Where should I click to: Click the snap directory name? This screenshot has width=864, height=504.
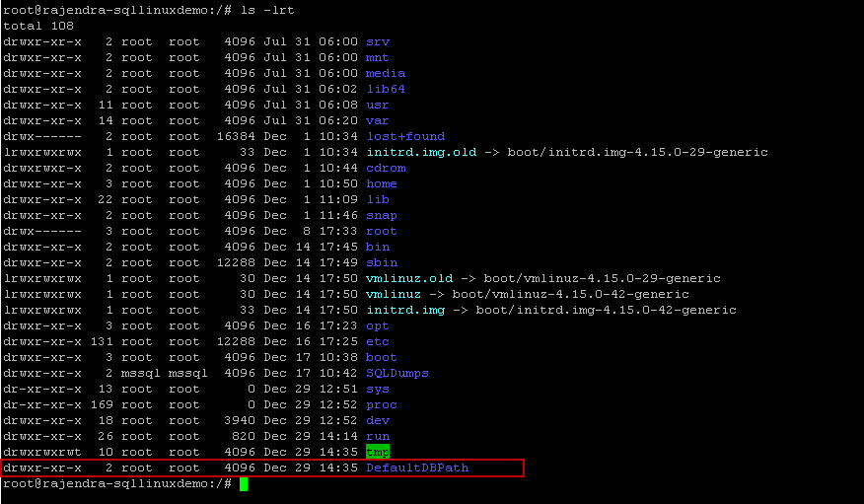(x=382, y=215)
